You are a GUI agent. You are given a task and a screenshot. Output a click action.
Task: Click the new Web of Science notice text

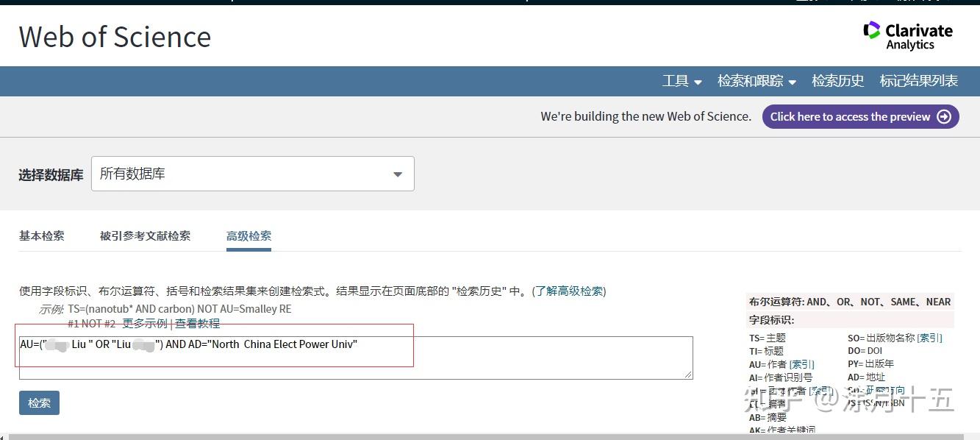coord(646,116)
